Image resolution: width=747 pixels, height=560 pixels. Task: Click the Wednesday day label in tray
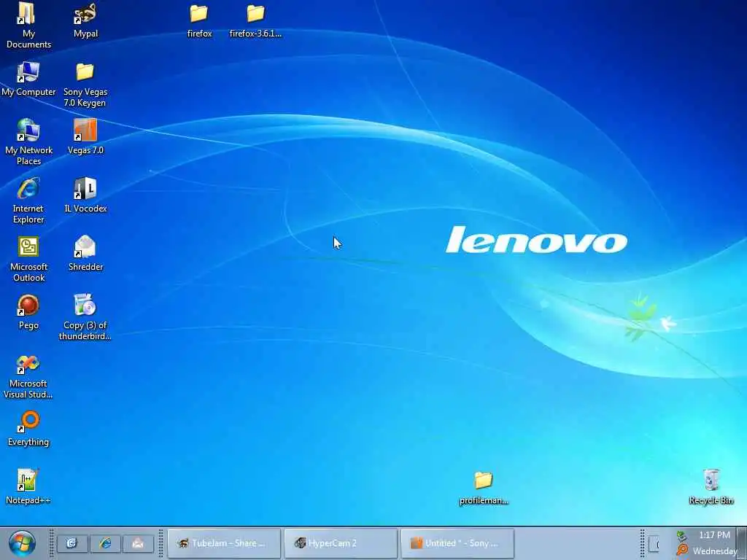715,551
